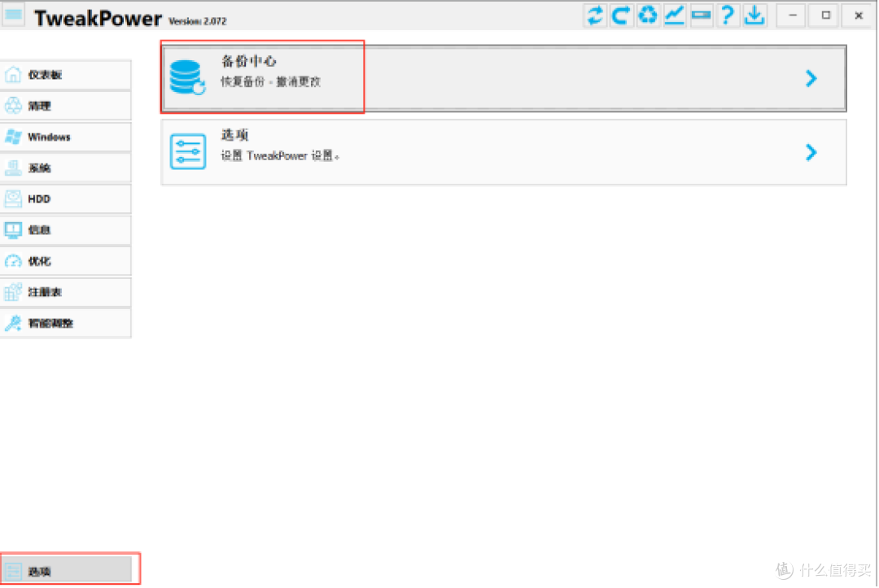Click the horizontal bar toolbar icon
Viewport: 879px width, 588px height.
coord(701,15)
